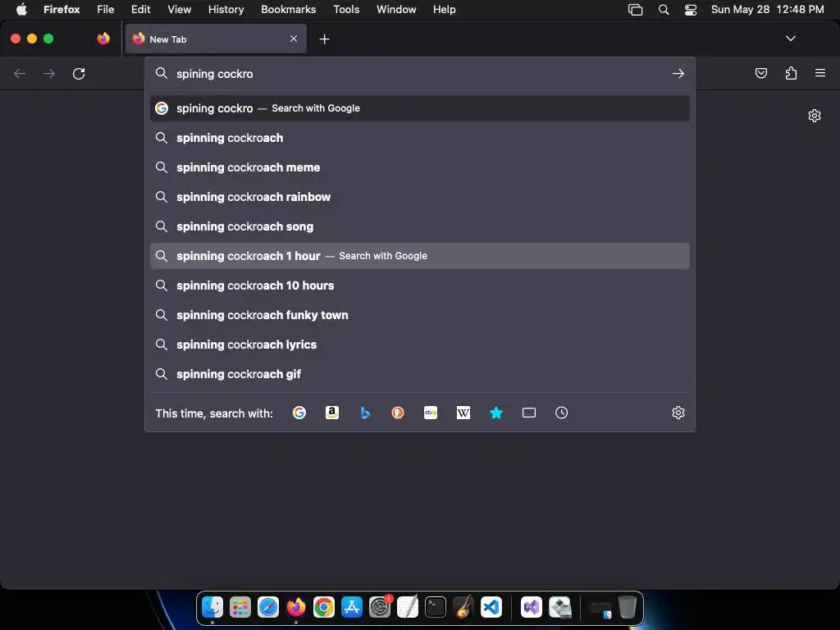Open a new tab with plus

click(x=324, y=39)
